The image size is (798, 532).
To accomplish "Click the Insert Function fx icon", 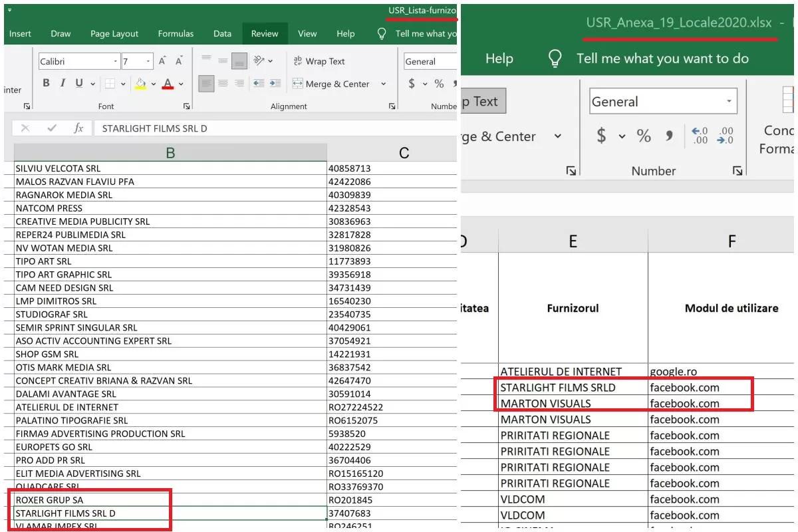I will (x=78, y=128).
